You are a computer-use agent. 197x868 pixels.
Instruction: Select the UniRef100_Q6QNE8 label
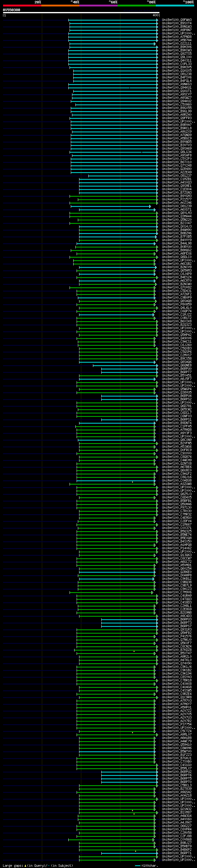pos(177,365)
